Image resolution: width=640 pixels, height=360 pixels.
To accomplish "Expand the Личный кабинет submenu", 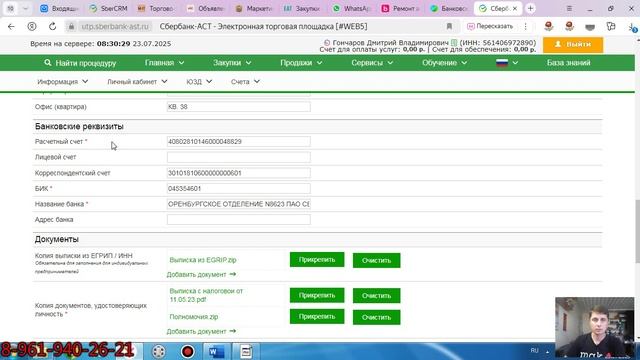I will [x=137, y=82].
